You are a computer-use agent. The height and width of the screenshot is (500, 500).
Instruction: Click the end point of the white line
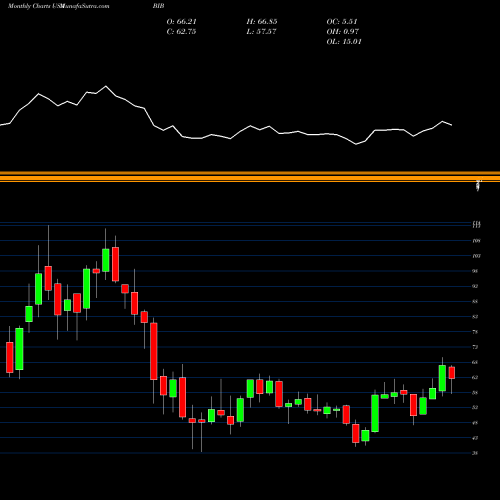[452, 125]
